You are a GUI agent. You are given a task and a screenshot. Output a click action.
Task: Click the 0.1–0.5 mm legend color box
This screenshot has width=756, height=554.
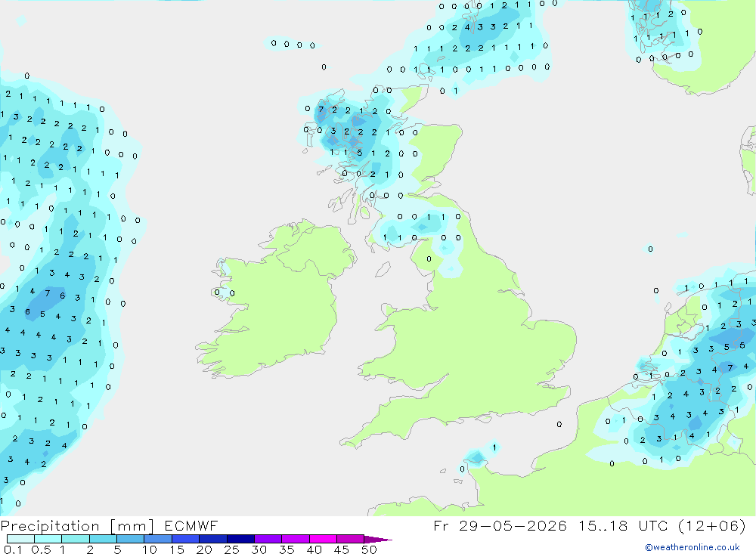(x=20, y=539)
